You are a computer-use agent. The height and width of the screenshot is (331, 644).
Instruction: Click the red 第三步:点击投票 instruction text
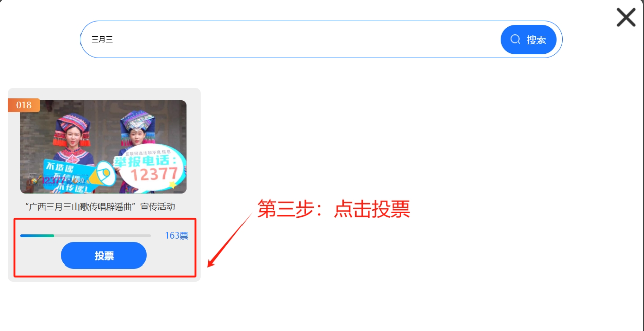pos(334,209)
